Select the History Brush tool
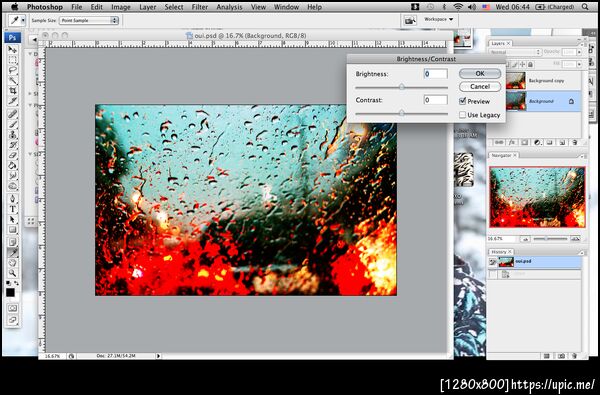 click(x=13, y=145)
